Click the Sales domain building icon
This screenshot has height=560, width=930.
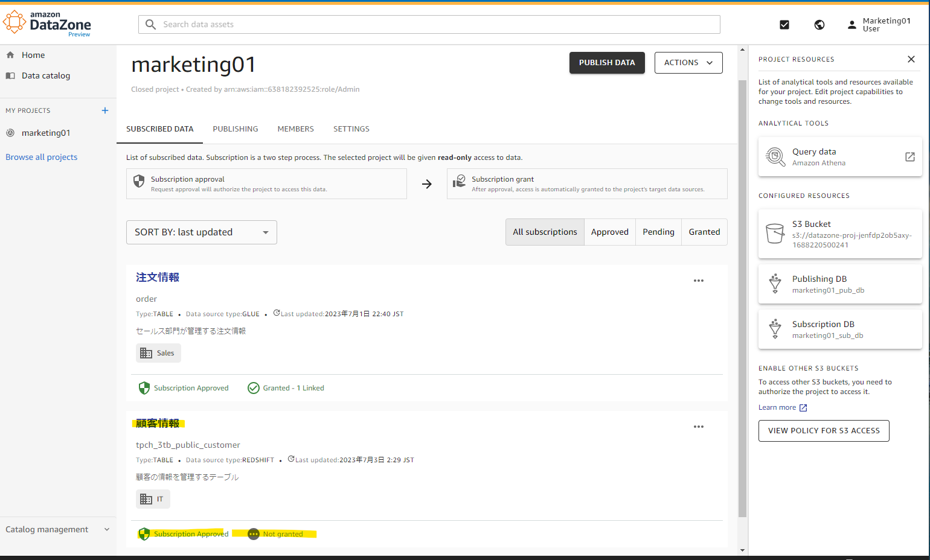(146, 353)
